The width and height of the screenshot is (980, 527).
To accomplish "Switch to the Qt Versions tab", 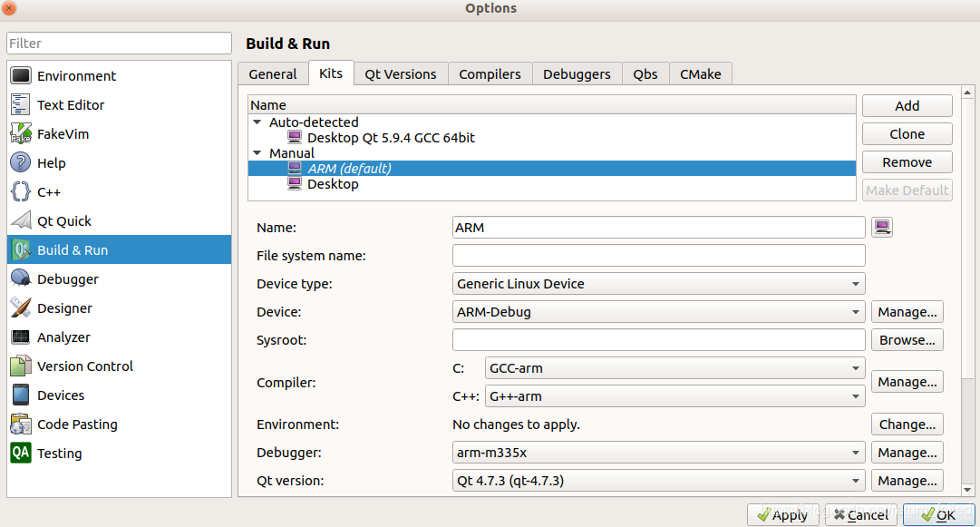I will tap(401, 73).
